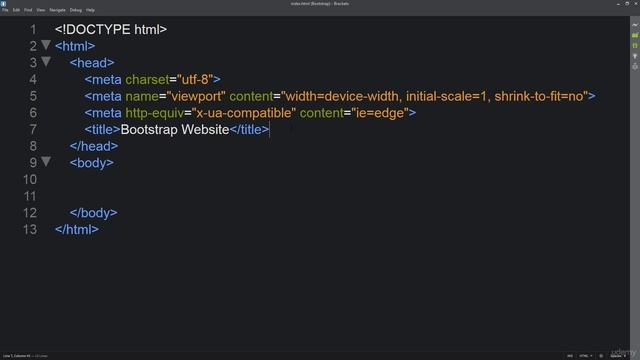Click the "Bootstrap Website" title text
Screen dimensions: 640x360
175,129
